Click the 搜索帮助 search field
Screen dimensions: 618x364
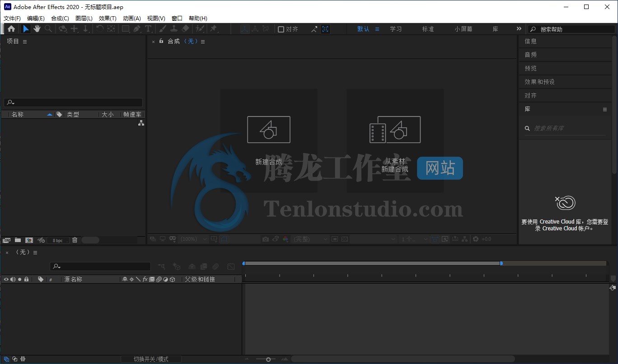click(x=571, y=29)
